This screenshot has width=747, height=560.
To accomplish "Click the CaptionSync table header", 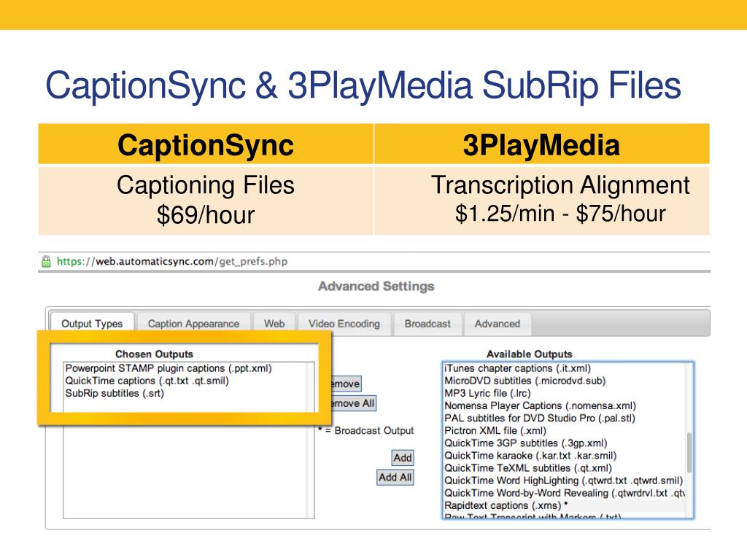I will (206, 144).
